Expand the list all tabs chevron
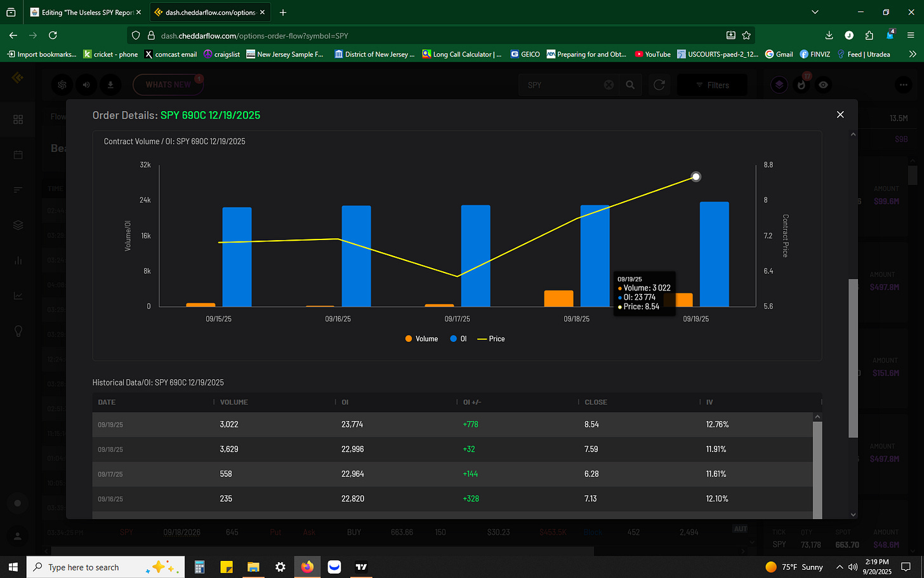Viewport: 924px width, 578px height. pyautogui.click(x=815, y=12)
